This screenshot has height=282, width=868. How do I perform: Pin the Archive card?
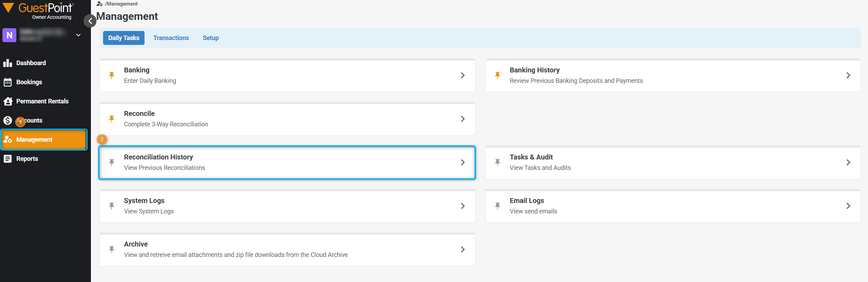click(112, 249)
